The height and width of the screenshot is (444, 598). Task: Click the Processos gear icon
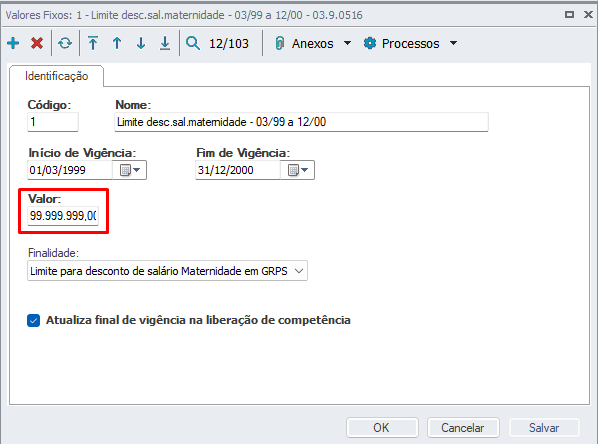click(x=370, y=43)
